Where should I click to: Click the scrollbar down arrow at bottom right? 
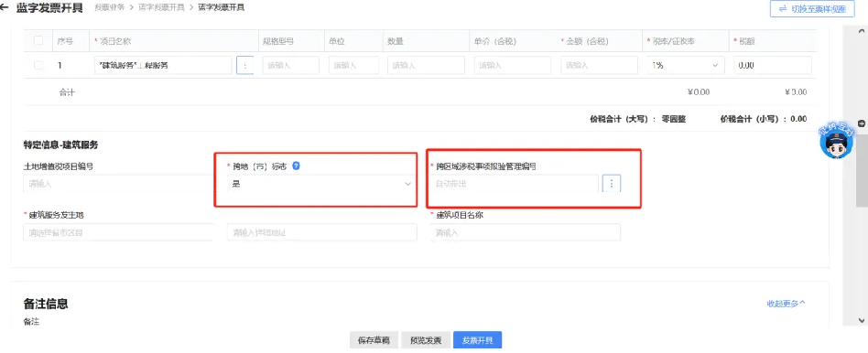pos(862,320)
